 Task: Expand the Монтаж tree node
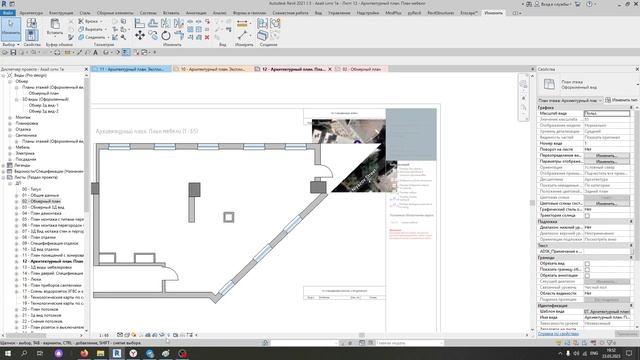[10, 118]
